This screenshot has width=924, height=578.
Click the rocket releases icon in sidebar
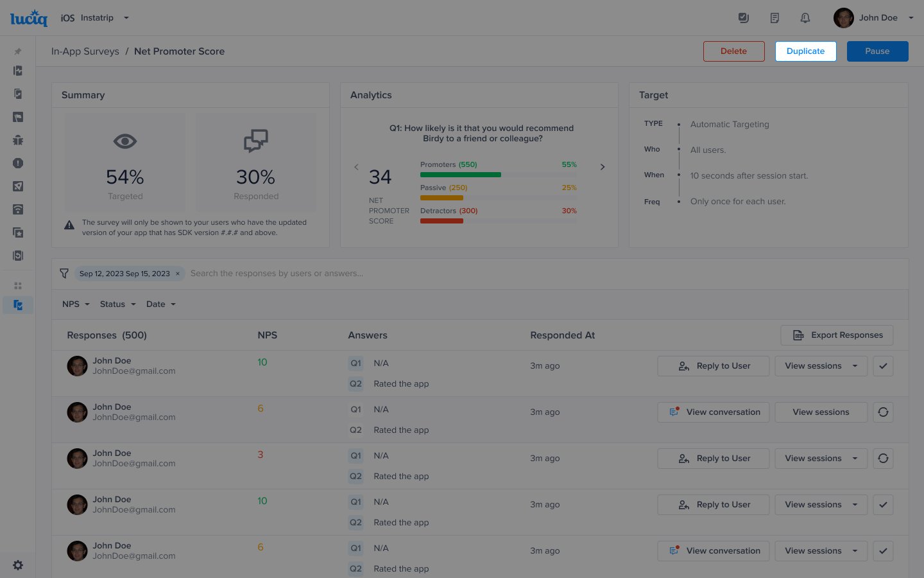[18, 186]
